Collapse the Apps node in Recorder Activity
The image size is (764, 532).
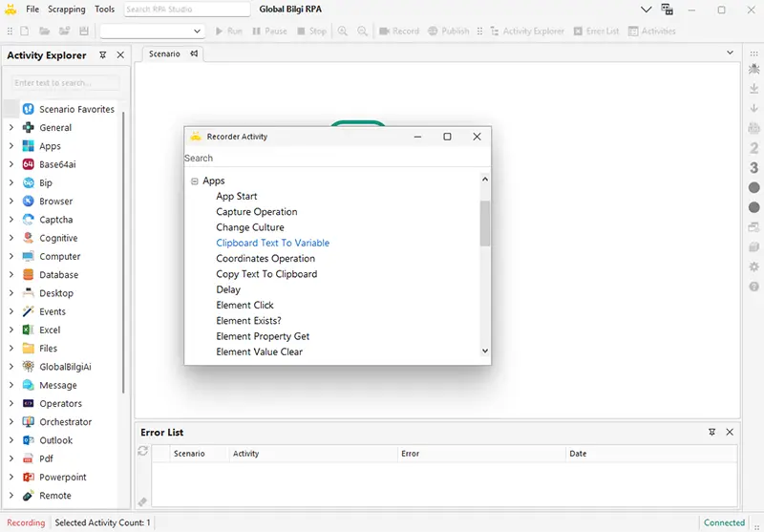[195, 181]
